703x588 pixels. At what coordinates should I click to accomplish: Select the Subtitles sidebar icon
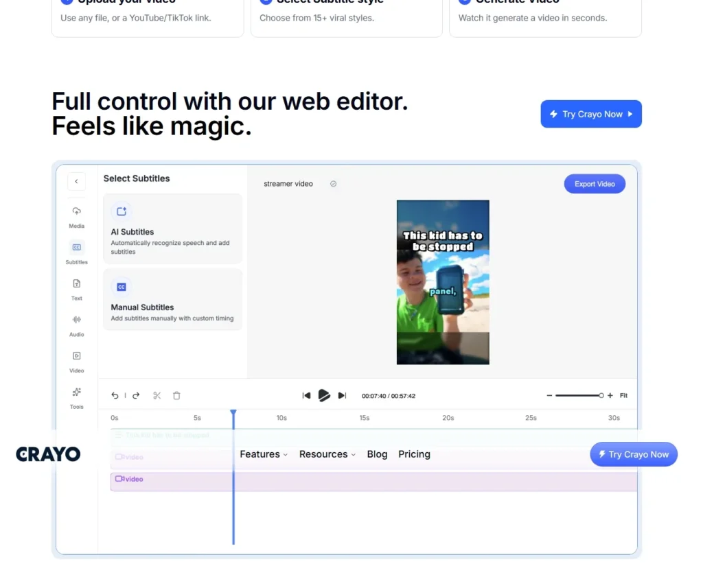point(76,248)
